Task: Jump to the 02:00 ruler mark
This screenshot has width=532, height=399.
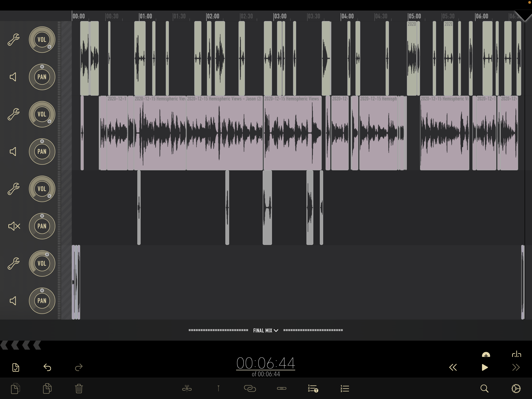Action: pyautogui.click(x=213, y=16)
